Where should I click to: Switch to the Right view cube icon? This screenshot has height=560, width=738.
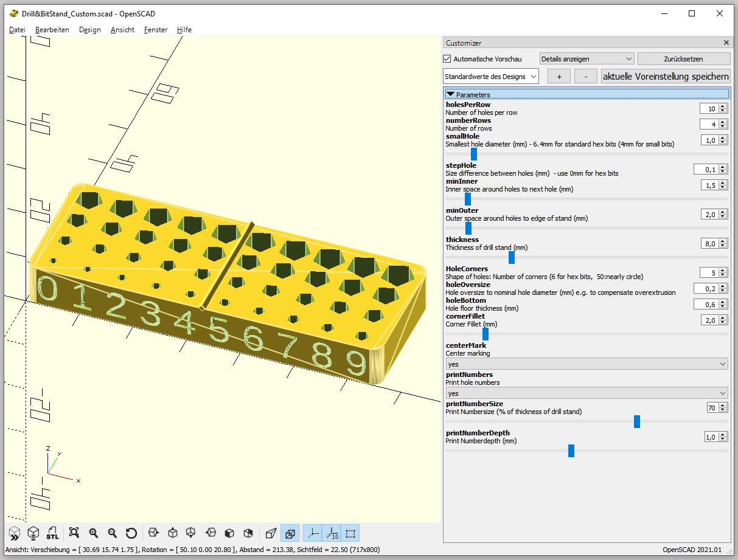(153, 533)
